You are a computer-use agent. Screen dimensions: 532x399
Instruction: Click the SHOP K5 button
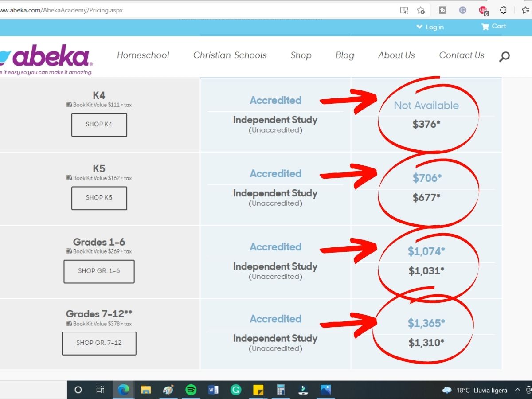tap(99, 198)
